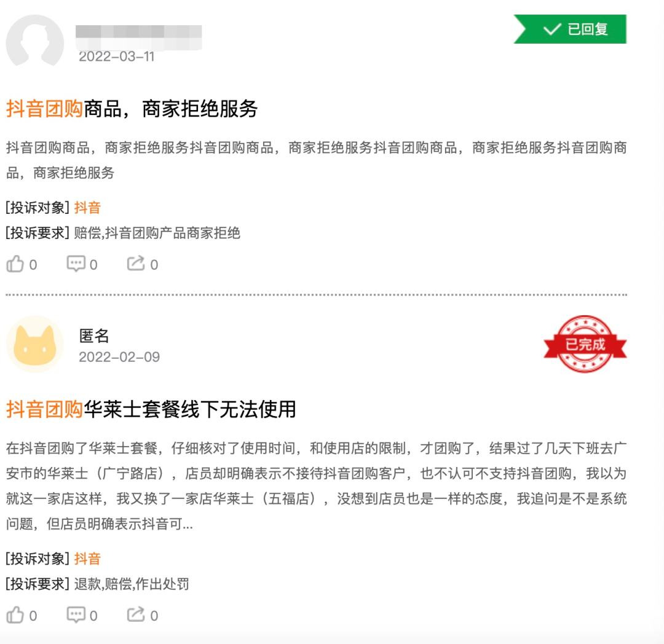The image size is (664, 644).
Task: Like the 华莱士套餐 complaint with thumbs-up icon
Action: (15, 615)
